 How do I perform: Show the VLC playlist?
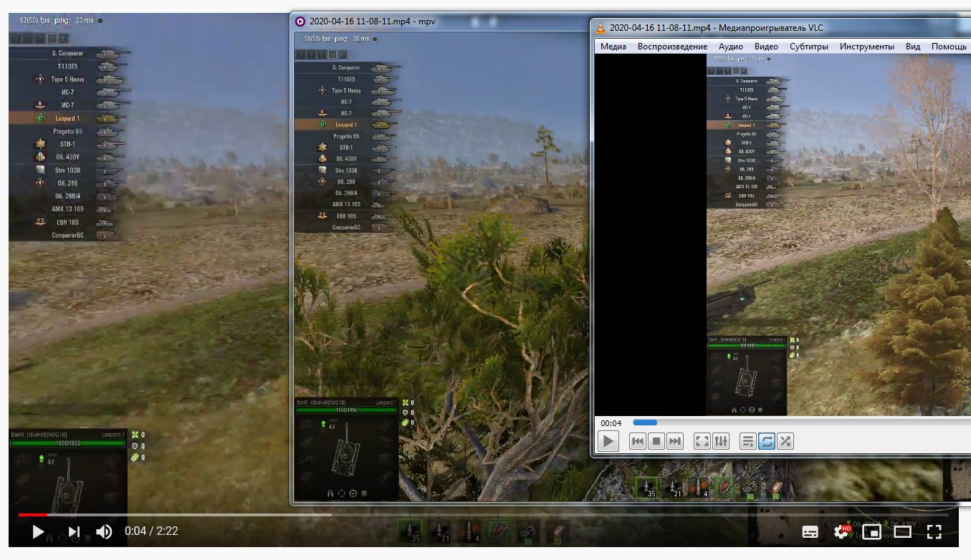[x=748, y=441]
